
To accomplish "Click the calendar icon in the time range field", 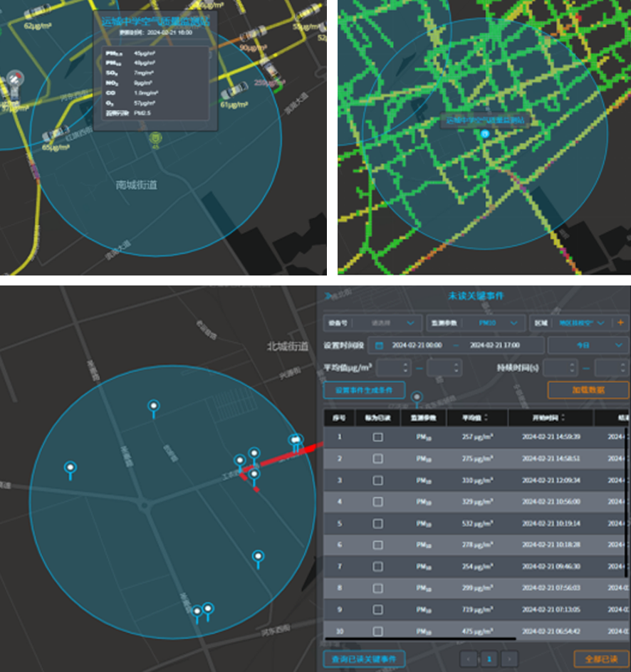I will coord(380,345).
